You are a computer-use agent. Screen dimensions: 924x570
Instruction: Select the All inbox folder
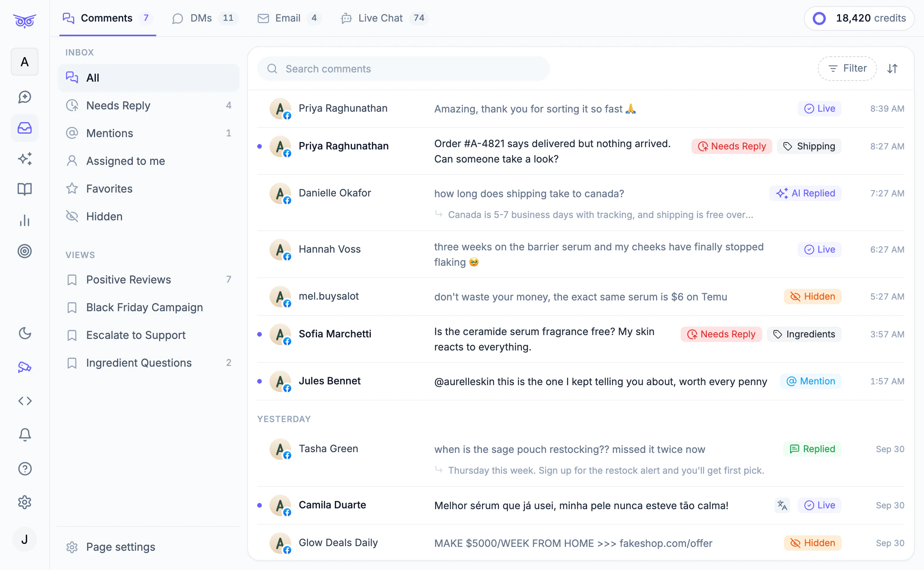pos(149,78)
